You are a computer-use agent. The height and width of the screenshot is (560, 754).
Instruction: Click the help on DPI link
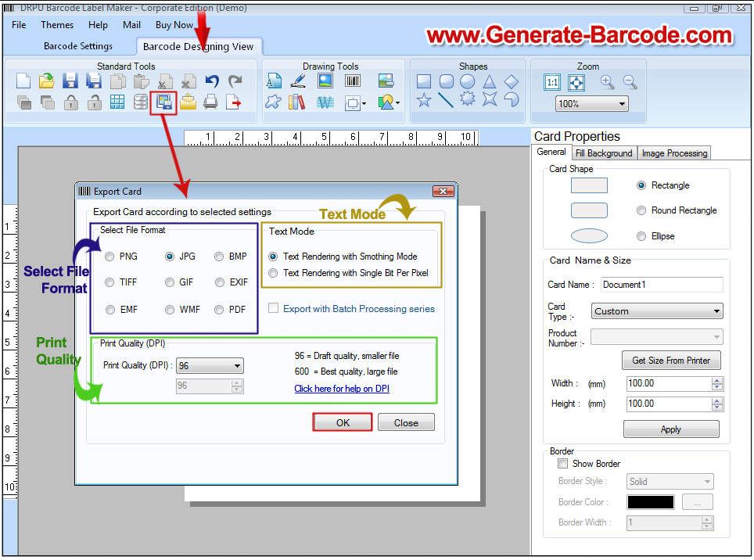pyautogui.click(x=342, y=389)
